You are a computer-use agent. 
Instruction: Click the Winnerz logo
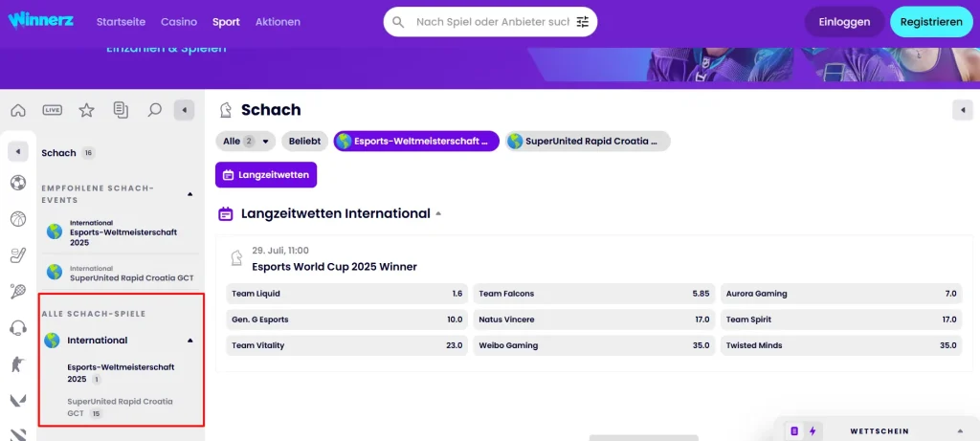tap(40, 19)
